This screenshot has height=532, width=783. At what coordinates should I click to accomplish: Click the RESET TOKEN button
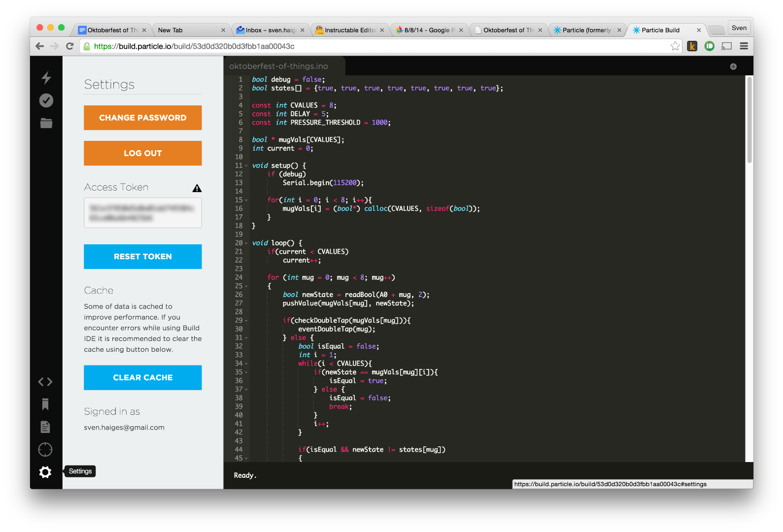(x=143, y=257)
